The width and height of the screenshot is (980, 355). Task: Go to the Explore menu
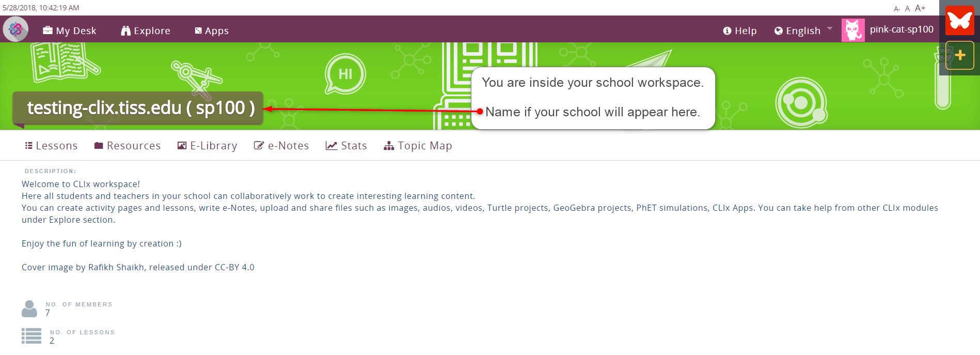146,30
